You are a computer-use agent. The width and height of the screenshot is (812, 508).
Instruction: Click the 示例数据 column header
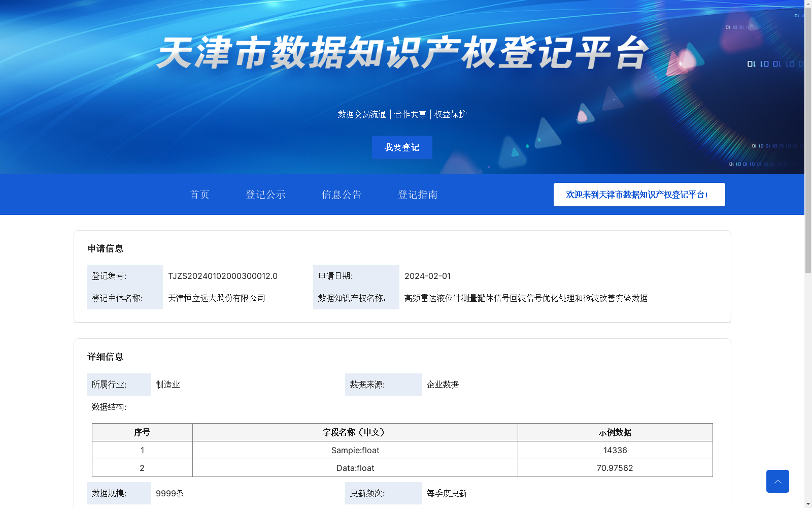click(x=615, y=432)
